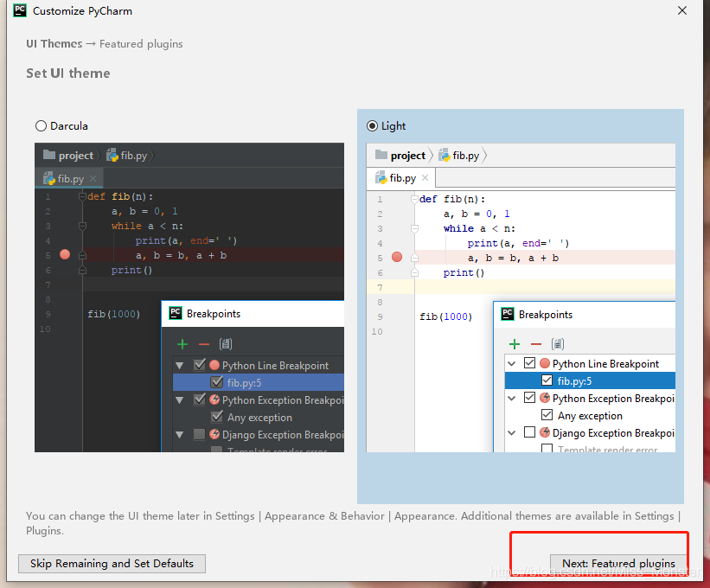Viewport: 710px width, 588px height.
Task: Toggle Python Line Breakpoint checkbox in Darcula preview
Action: 200,365
